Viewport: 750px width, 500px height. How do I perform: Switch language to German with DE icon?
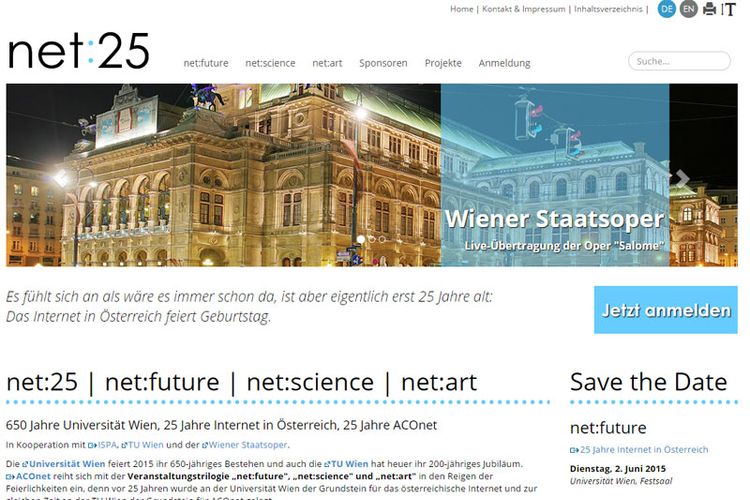667,9
